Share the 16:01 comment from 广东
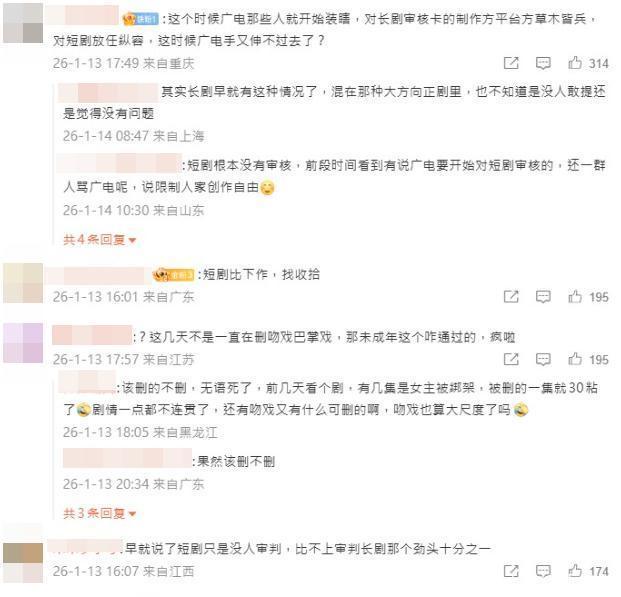 point(511,297)
